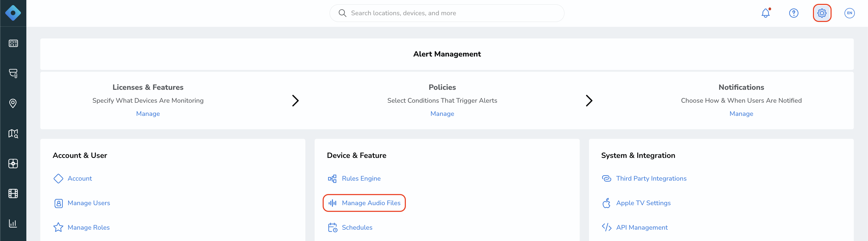
Task: Click the Licenses & Features title
Action: (x=148, y=87)
